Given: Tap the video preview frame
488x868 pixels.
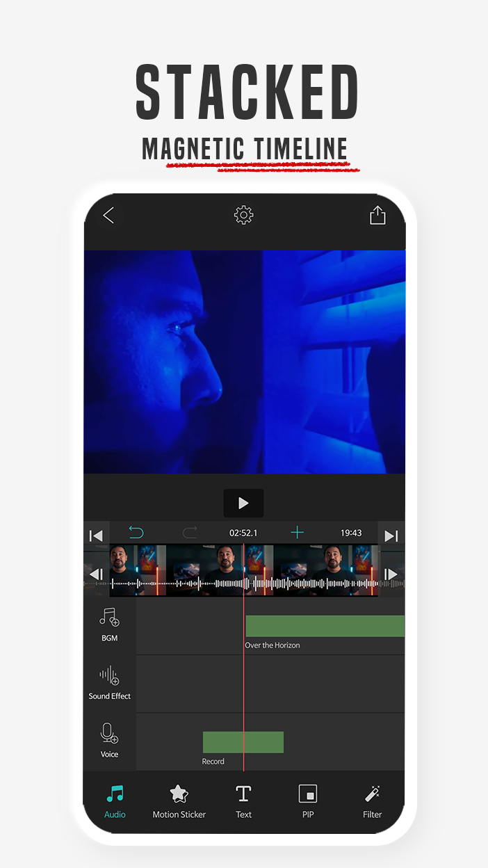Looking at the screenshot, I should [x=244, y=362].
